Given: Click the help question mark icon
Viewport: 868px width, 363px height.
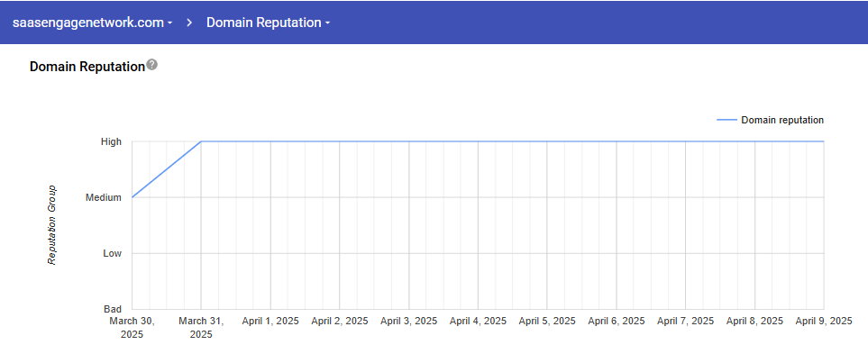Looking at the screenshot, I should click(x=152, y=65).
